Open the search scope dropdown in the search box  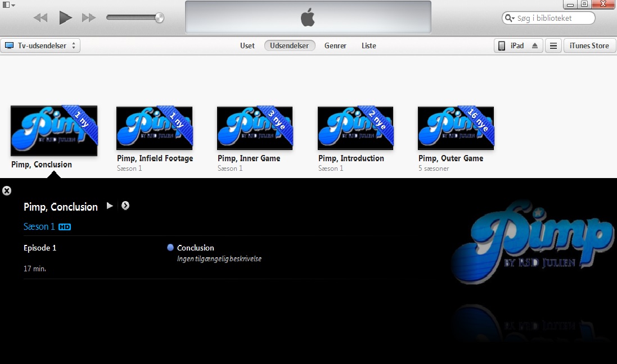514,17
